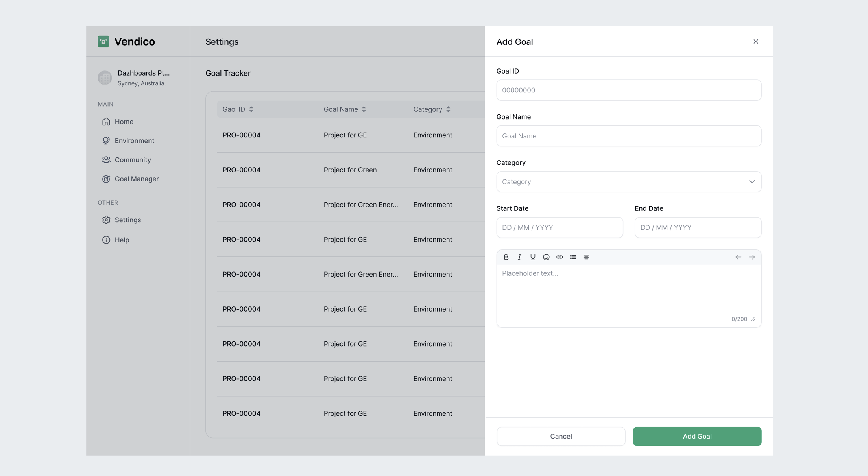Open Goal Manager from sidebar

coord(136,179)
